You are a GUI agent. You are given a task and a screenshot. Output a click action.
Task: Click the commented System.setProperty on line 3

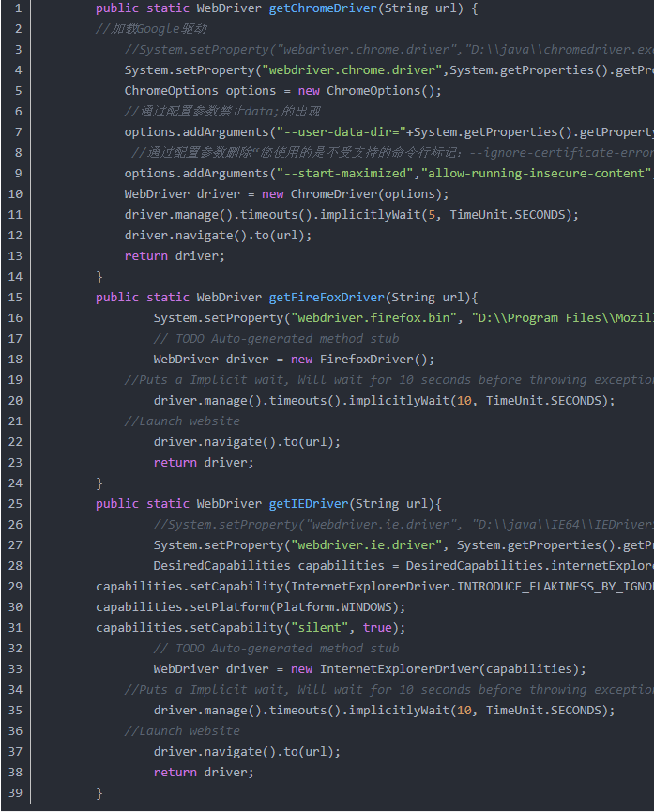tap(388, 49)
